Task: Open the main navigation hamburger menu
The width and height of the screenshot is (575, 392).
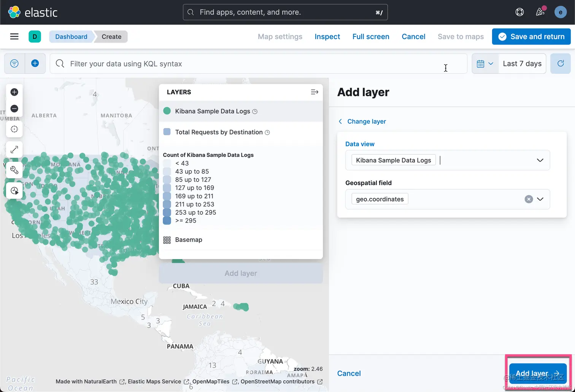Action: pos(14,36)
